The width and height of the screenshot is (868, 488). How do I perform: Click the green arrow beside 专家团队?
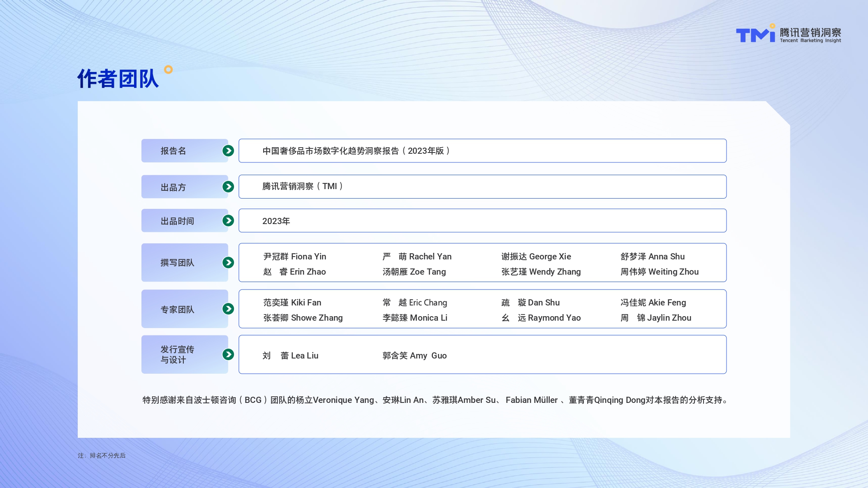pyautogui.click(x=228, y=309)
